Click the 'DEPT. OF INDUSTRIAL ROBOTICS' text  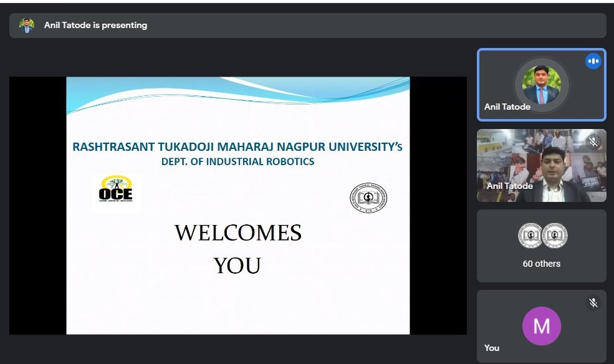tap(237, 161)
